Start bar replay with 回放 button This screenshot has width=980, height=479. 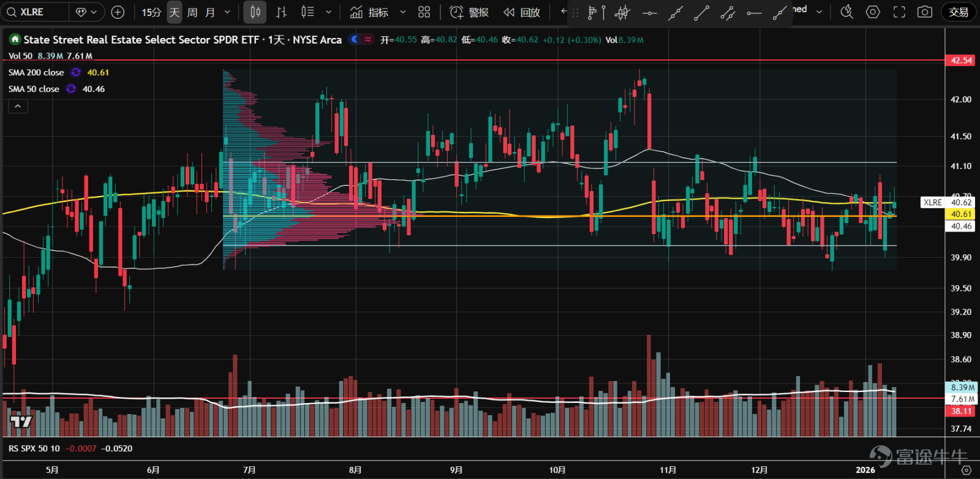click(522, 12)
